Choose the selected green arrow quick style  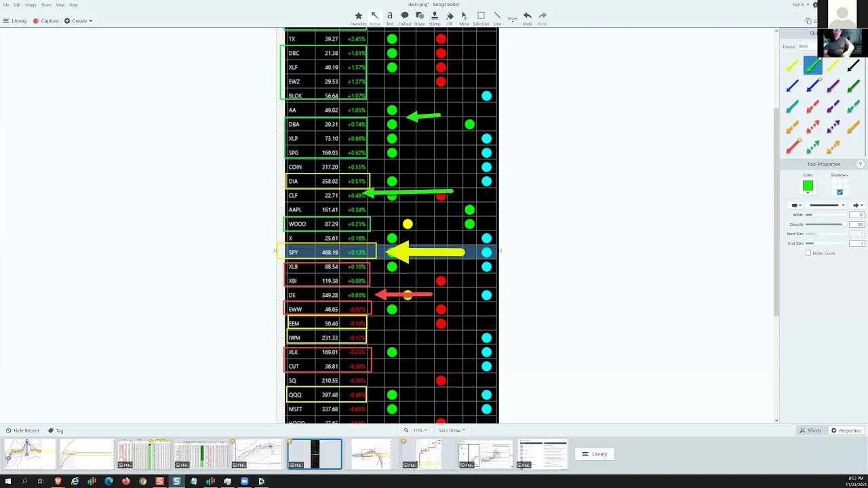[x=812, y=66]
